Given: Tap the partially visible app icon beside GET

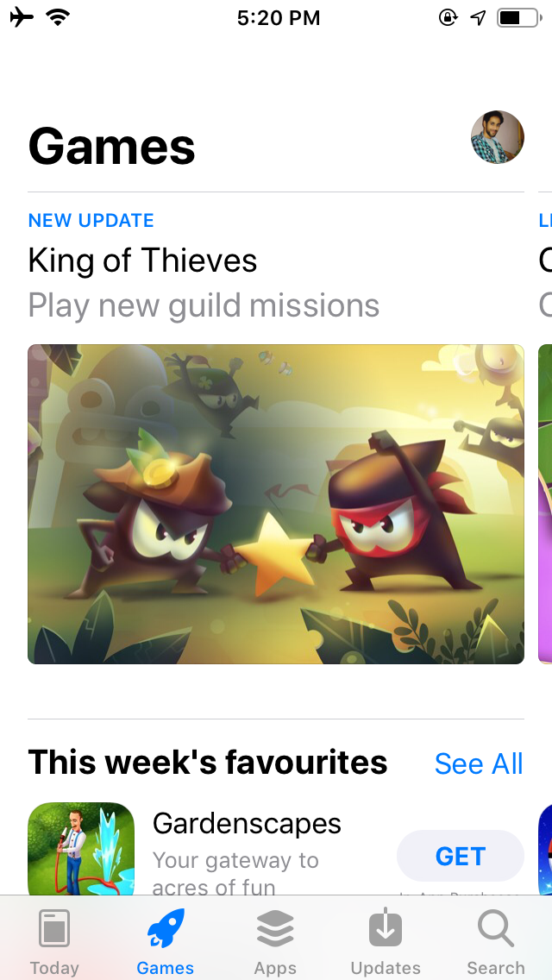Looking at the screenshot, I should coord(545,849).
